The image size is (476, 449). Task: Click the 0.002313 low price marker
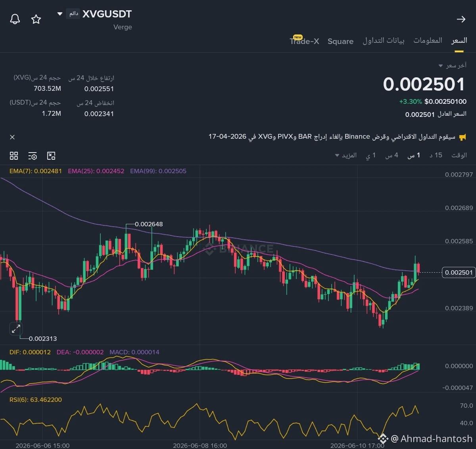pyautogui.click(x=43, y=338)
